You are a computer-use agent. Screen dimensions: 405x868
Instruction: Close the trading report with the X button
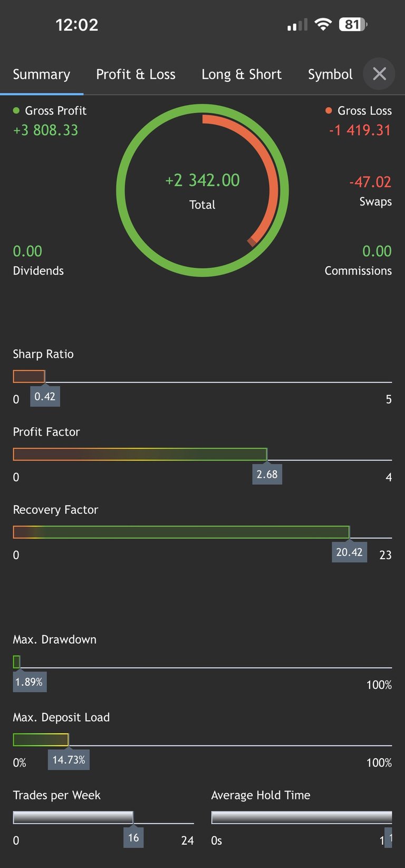pyautogui.click(x=379, y=74)
